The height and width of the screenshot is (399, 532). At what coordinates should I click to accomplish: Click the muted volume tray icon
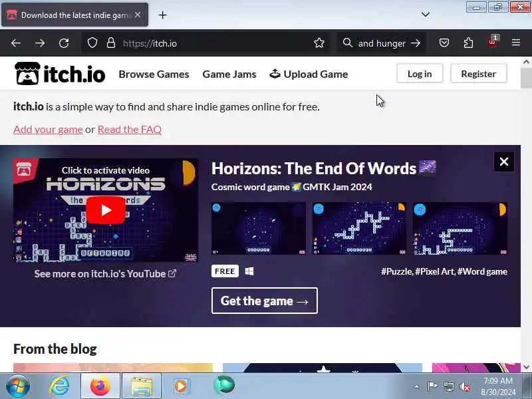click(465, 386)
